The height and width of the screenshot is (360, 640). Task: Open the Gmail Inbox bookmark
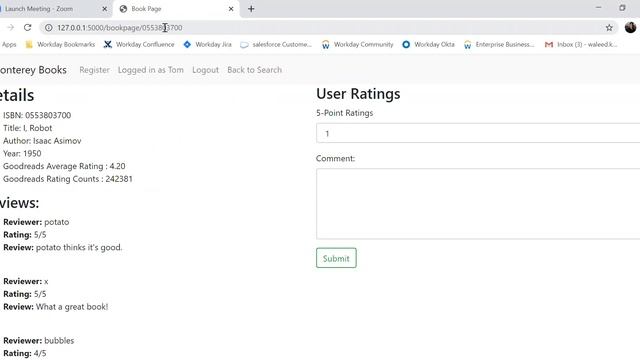point(581,44)
